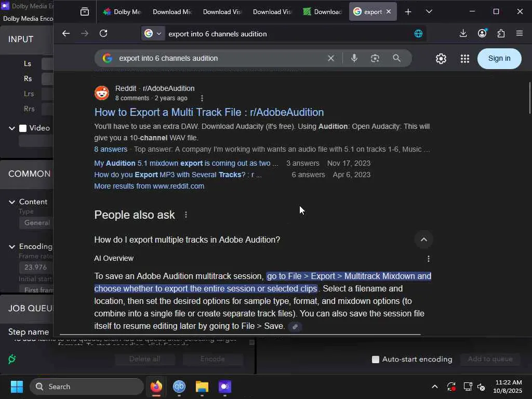Open the 23.976 frame rate dropdown
Viewport: 532px width, 399px height.
pyautogui.click(x=36, y=268)
